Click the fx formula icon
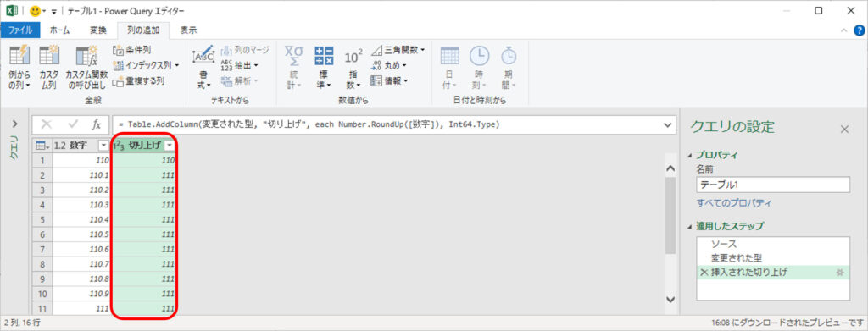868x331 pixels. point(97,125)
